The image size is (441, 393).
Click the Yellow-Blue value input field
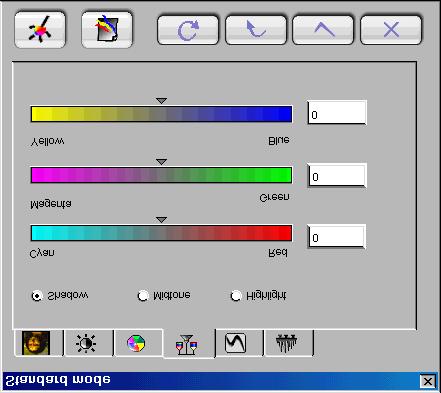click(337, 113)
